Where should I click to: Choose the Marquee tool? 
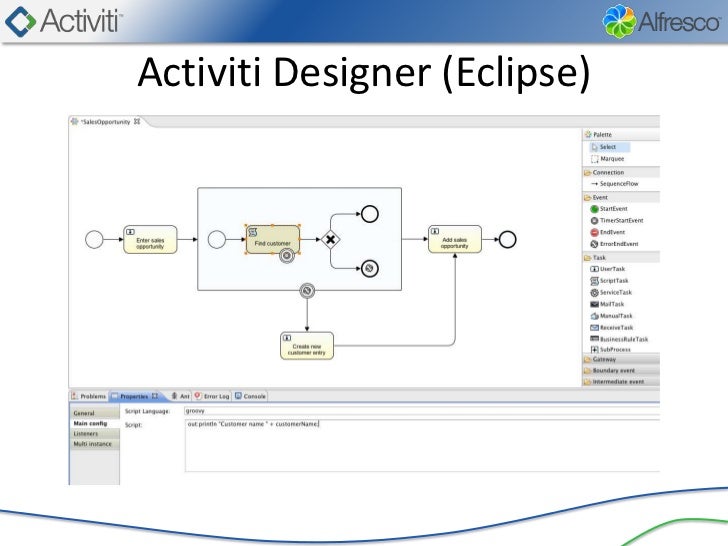(x=608, y=159)
